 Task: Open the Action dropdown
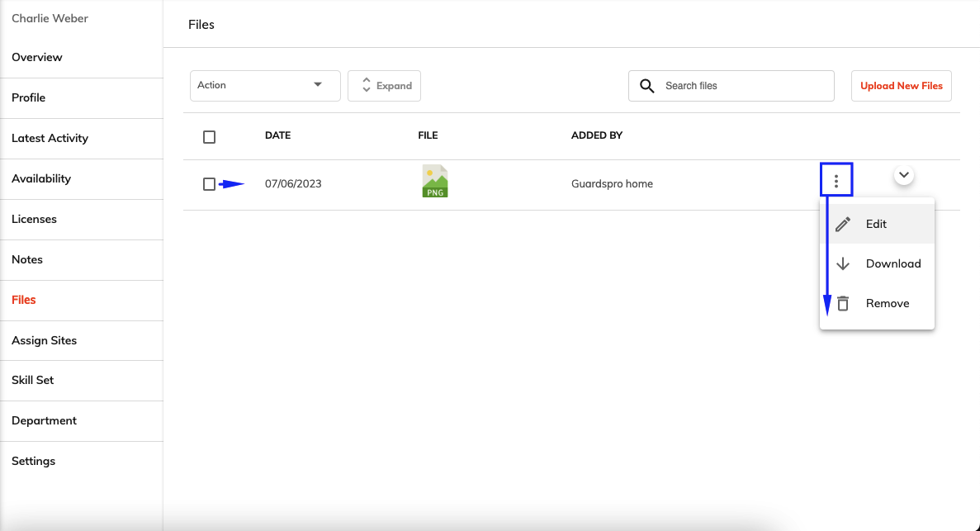point(265,86)
